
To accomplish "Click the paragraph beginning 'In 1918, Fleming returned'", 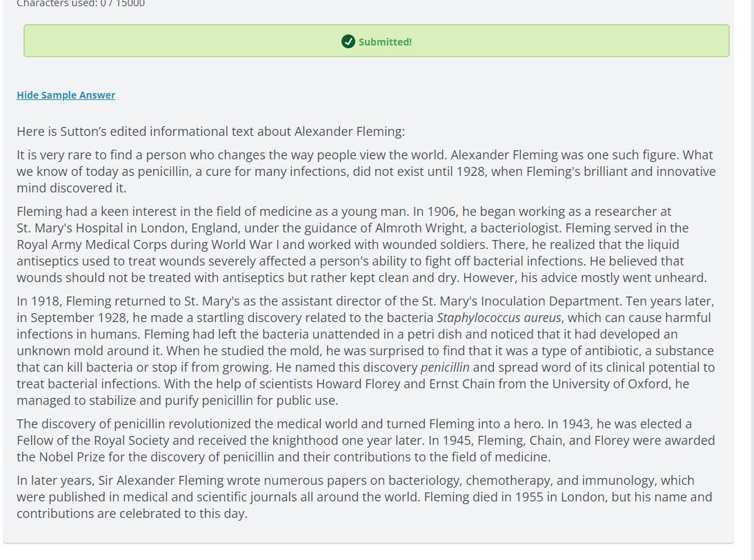I will coord(366,351).
